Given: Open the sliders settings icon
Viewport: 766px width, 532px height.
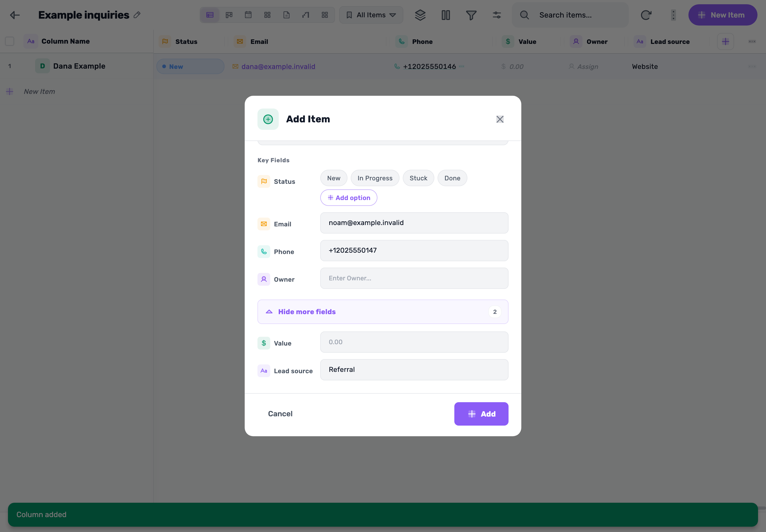Looking at the screenshot, I should (x=497, y=15).
